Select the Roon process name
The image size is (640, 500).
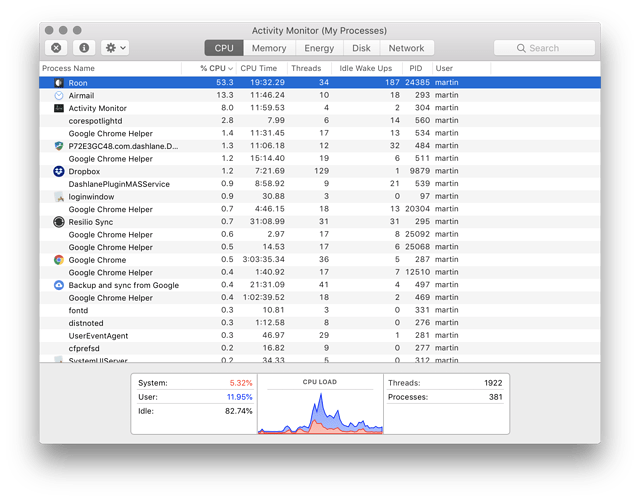(x=78, y=83)
